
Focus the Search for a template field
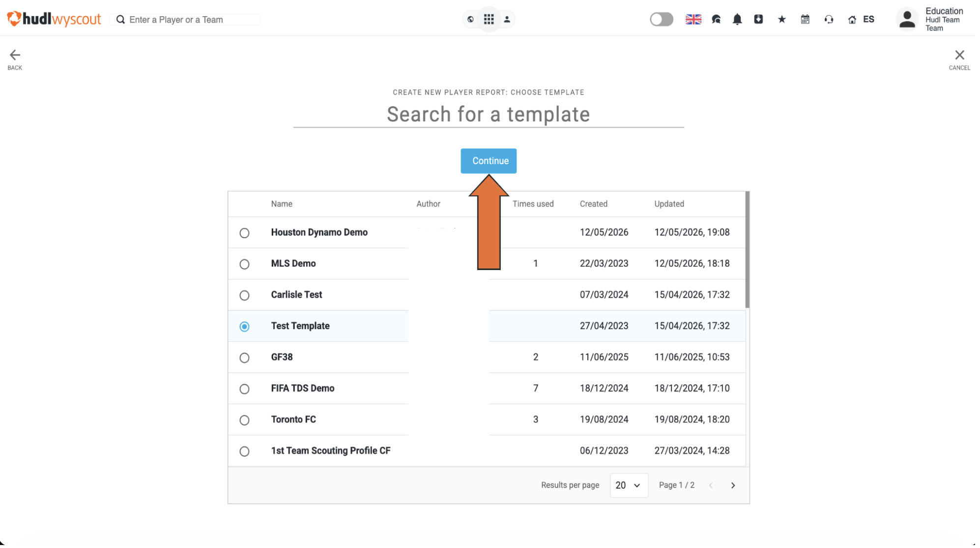[x=488, y=114]
